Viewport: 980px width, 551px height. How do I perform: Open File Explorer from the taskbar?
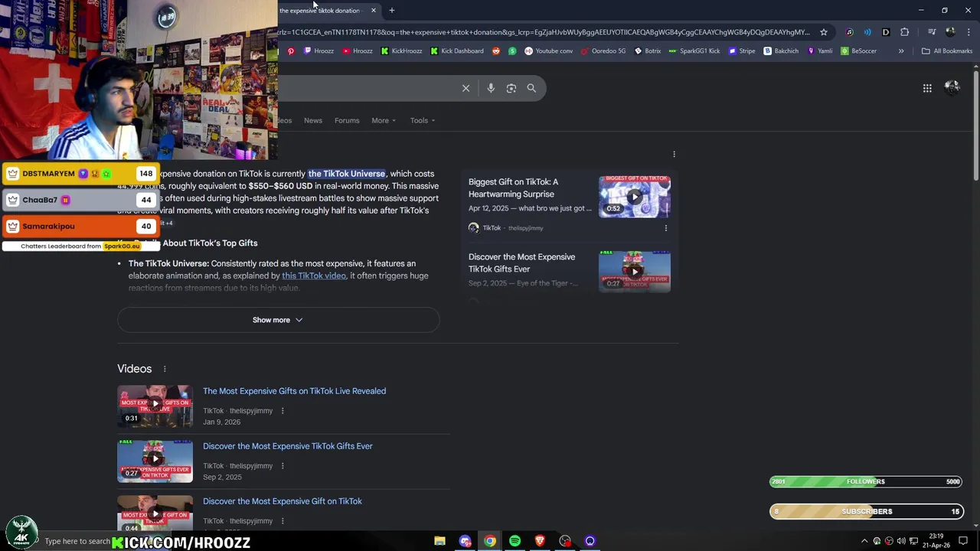(439, 541)
